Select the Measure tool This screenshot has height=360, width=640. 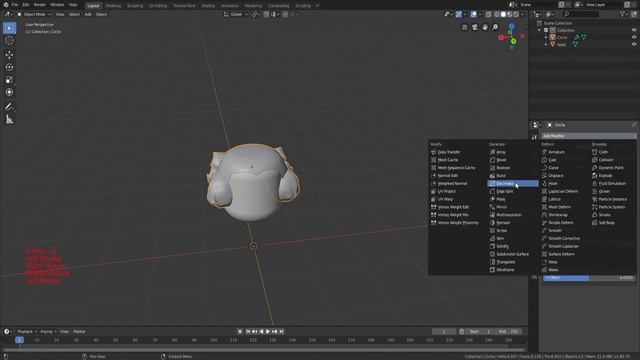click(x=9, y=119)
